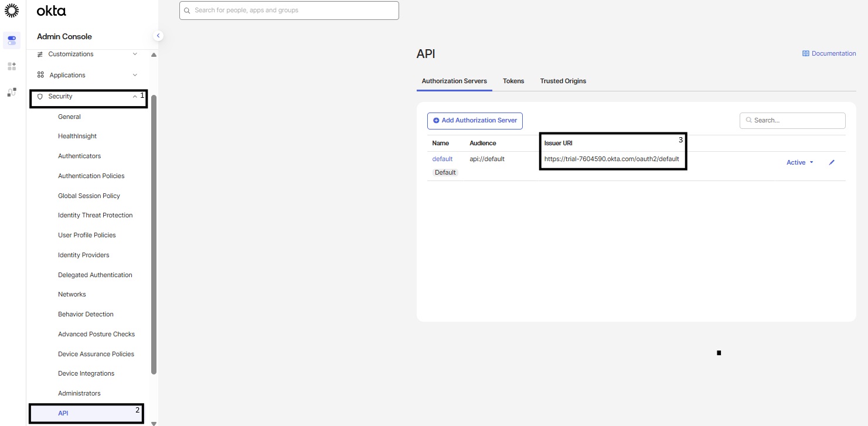Image resolution: width=868 pixels, height=426 pixels.
Task: Open Identity Providers
Action: coord(83,255)
